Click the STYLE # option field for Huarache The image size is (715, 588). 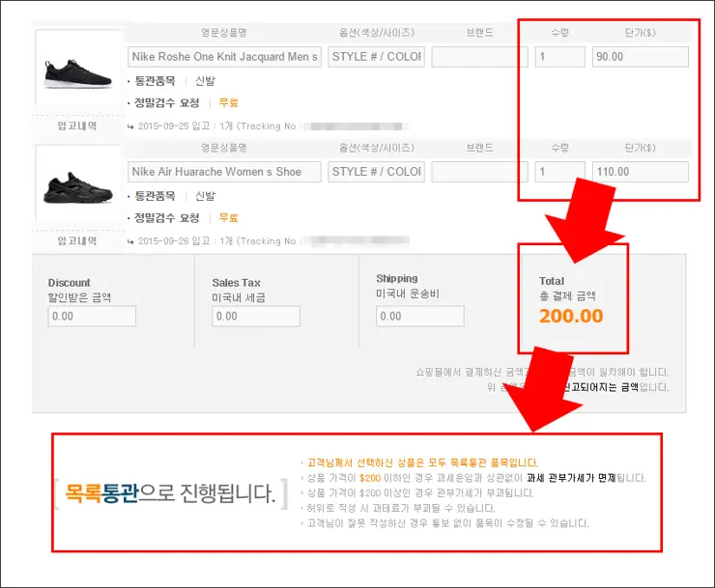pyautogui.click(x=377, y=172)
